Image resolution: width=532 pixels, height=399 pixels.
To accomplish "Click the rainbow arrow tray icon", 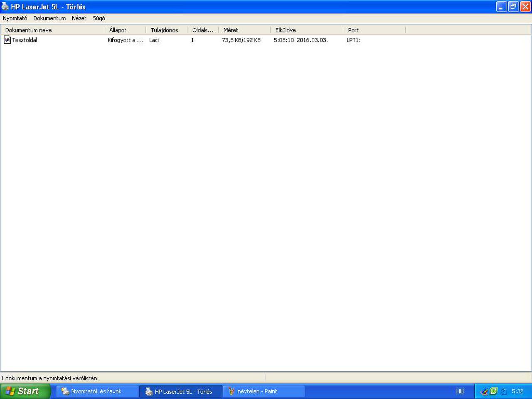I will [x=484, y=391].
